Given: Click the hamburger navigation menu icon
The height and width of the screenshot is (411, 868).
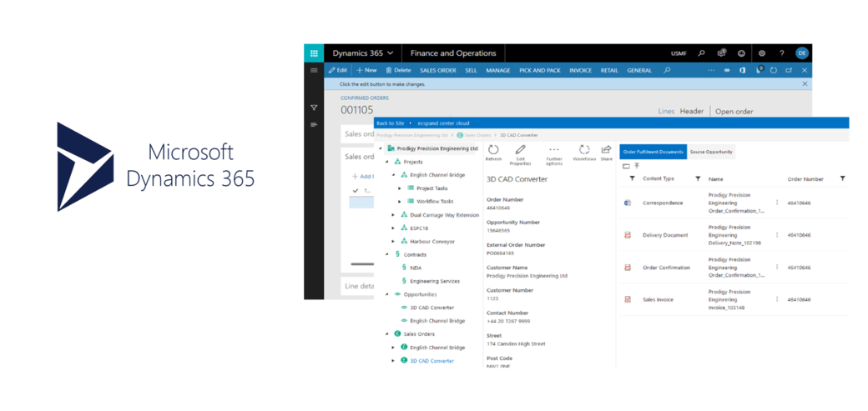Looking at the screenshot, I should click(x=314, y=70).
